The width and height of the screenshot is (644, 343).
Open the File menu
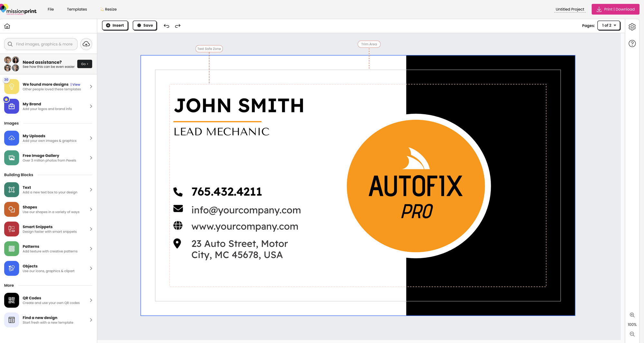pos(51,9)
